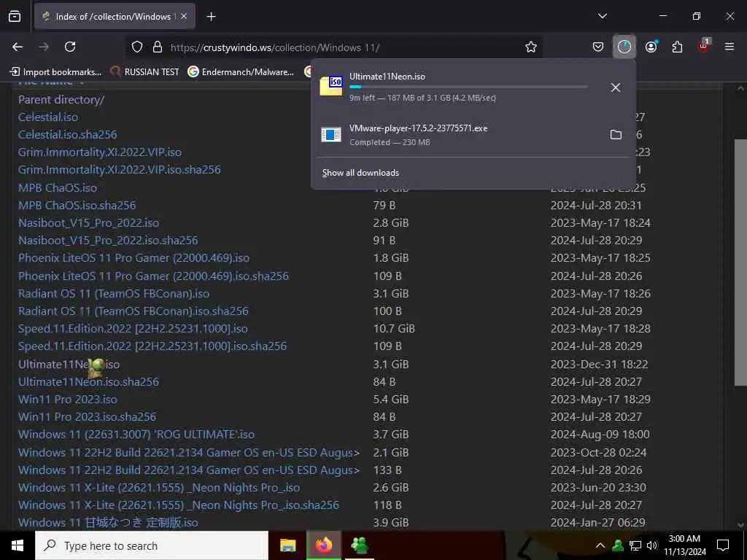747x560 pixels.
Task: Download Win11 Pro 2023.iso
Action: coord(68,400)
